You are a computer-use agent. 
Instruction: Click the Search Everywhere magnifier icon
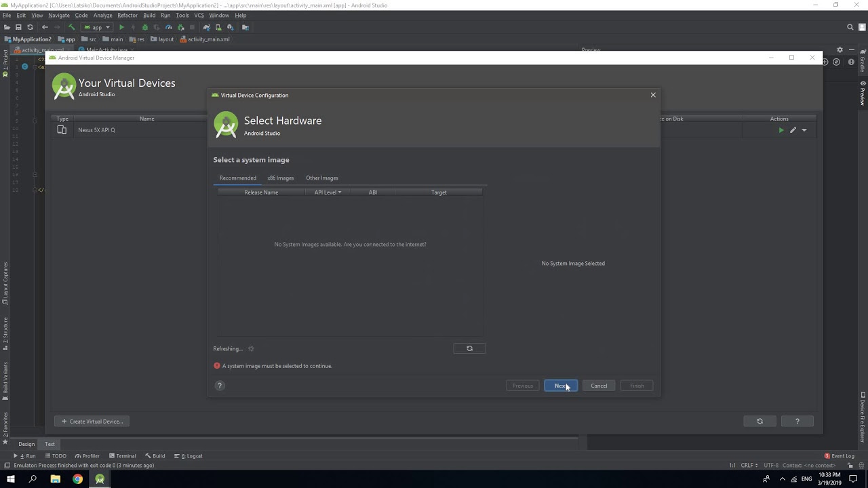coord(850,27)
